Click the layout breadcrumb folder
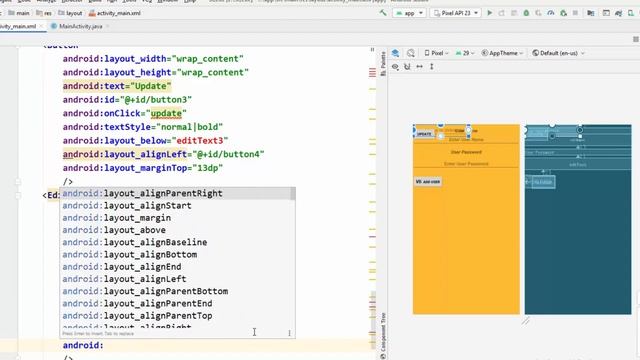 coord(70,13)
